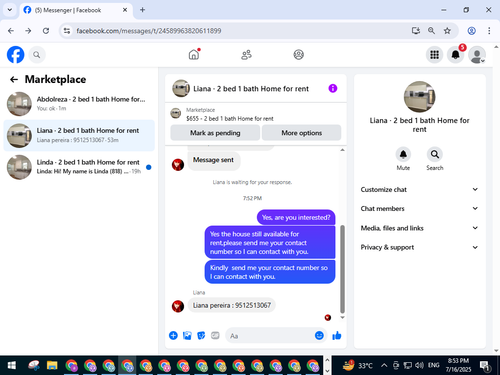Bookmark this page with the star icon
Screen dimensions: 500x375
click(447, 31)
